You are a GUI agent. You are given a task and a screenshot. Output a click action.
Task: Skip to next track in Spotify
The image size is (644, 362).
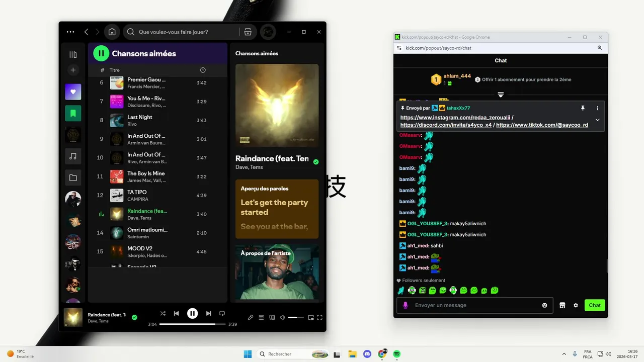click(208, 313)
